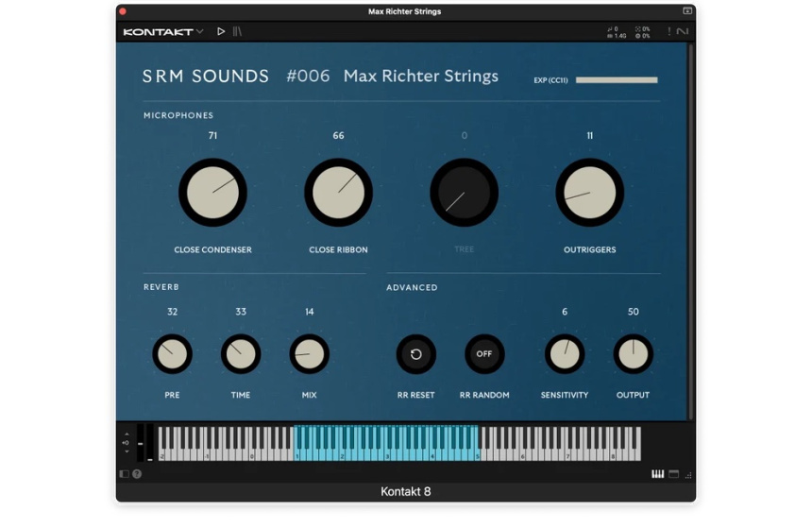
Task: Click the REVERB section heading
Action: [x=161, y=287]
